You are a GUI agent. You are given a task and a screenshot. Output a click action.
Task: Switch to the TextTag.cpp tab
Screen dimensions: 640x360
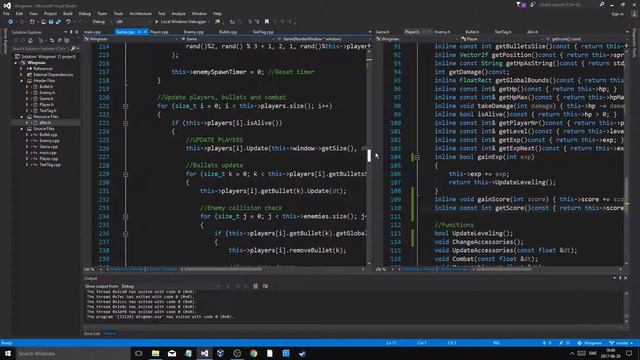(x=262, y=32)
